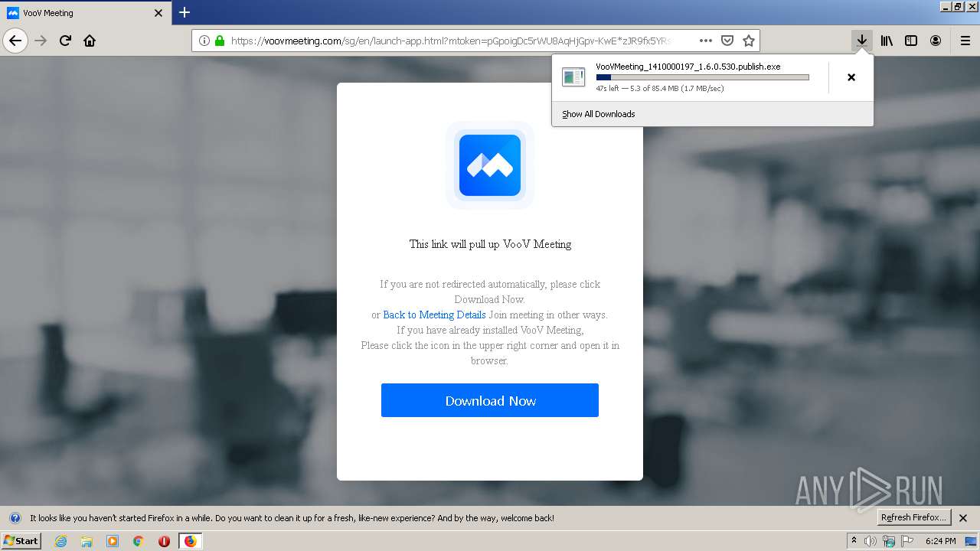Minimize the Firefox window
This screenshot has height=551, width=980.
946,6
